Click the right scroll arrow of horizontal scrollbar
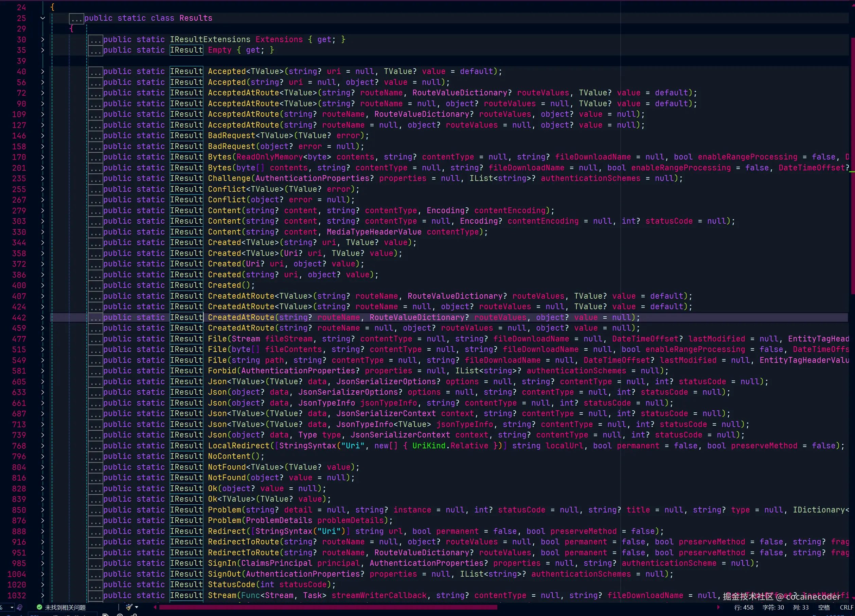This screenshot has height=616, width=855. tap(718, 607)
